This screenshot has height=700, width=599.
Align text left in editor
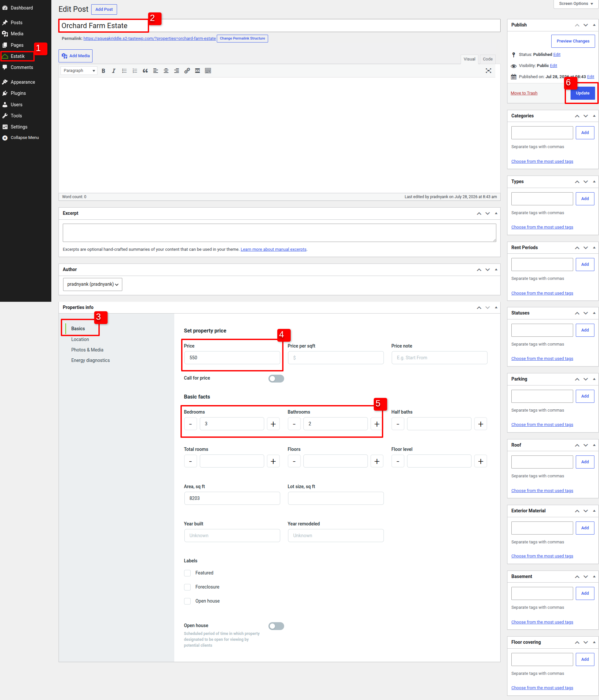point(156,71)
